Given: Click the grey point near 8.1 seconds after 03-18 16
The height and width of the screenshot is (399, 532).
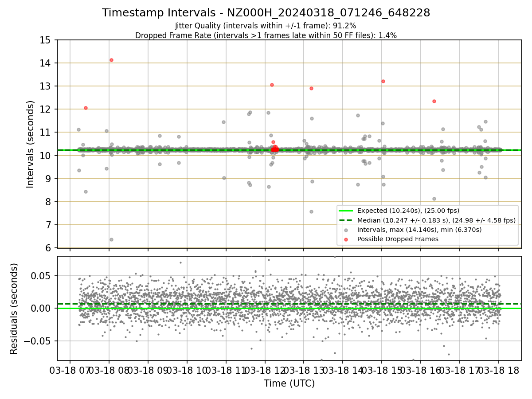Looking at the screenshot, I should [434, 199].
